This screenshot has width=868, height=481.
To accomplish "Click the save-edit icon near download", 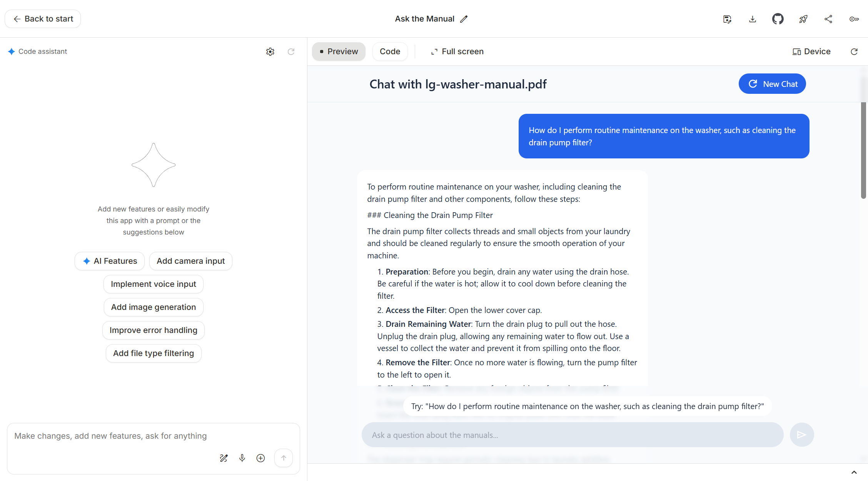I will coord(727,19).
